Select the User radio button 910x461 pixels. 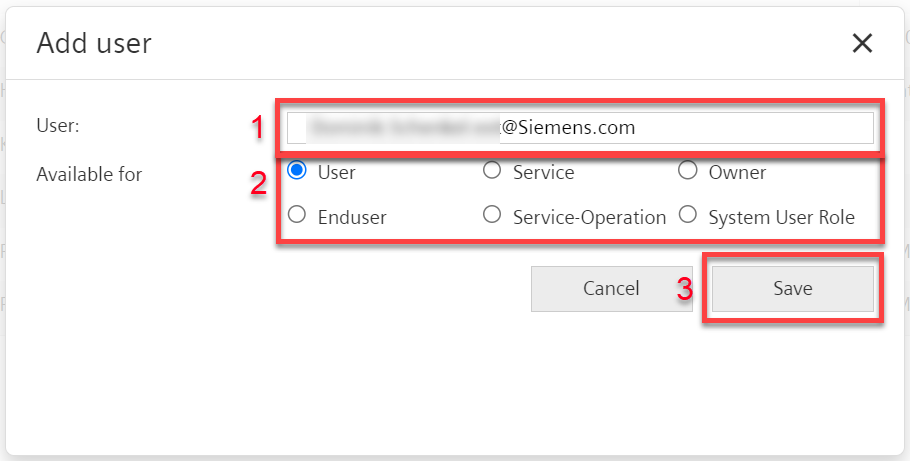coord(297,171)
